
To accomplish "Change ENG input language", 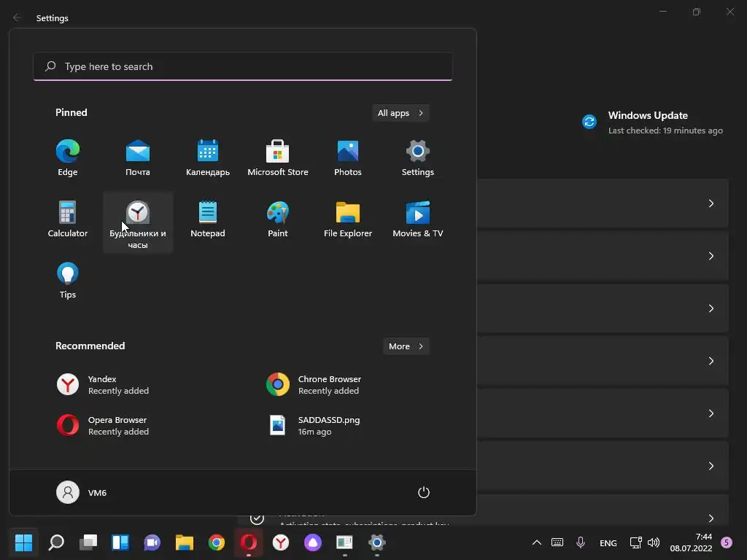I will click(608, 542).
